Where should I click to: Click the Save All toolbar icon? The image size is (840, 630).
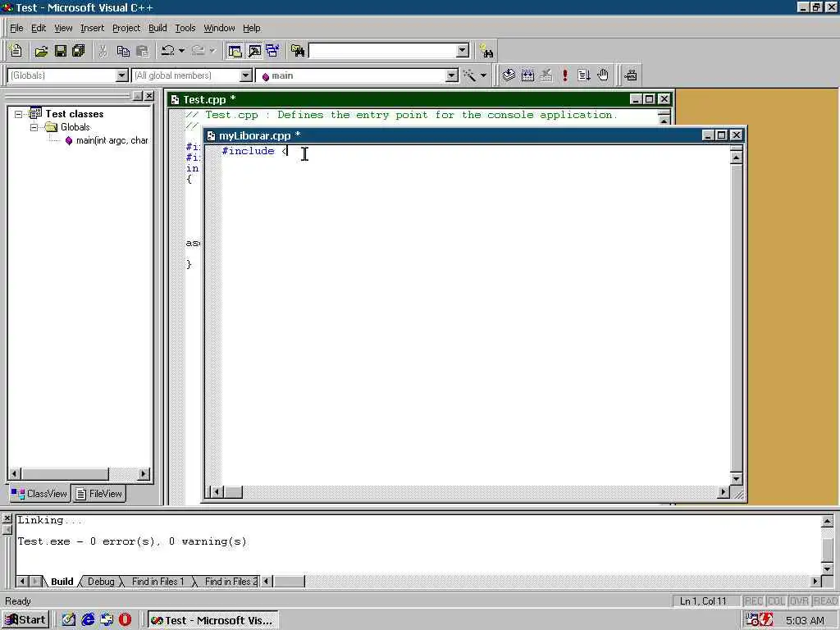(x=79, y=51)
